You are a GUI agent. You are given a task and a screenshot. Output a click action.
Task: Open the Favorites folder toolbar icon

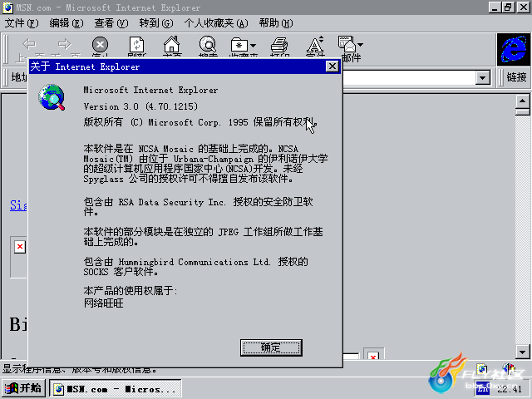[x=239, y=44]
